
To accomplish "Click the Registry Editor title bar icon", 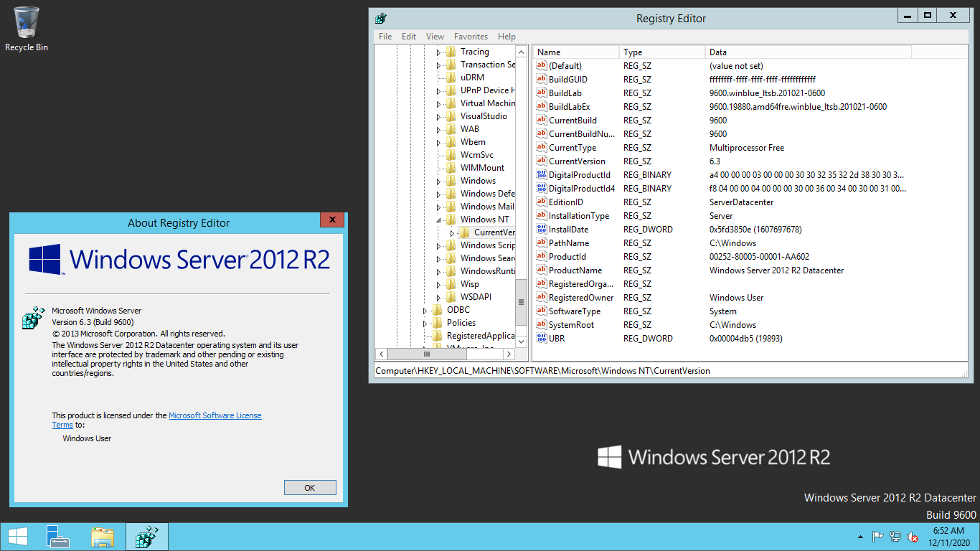I will pyautogui.click(x=381, y=19).
